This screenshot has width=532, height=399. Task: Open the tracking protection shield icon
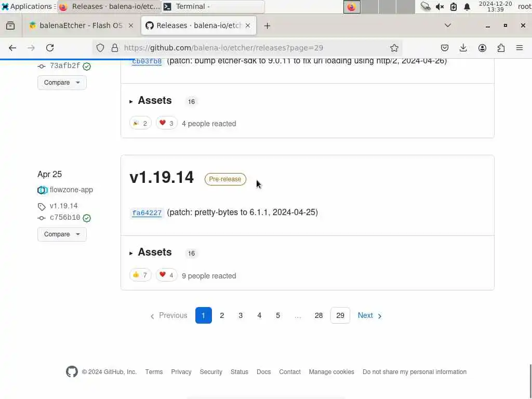coord(100,48)
